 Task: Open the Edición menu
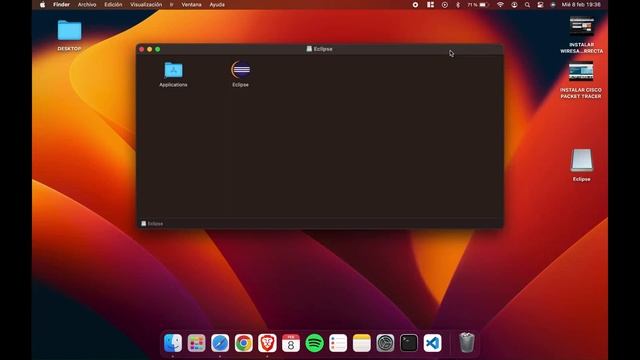(x=113, y=4)
